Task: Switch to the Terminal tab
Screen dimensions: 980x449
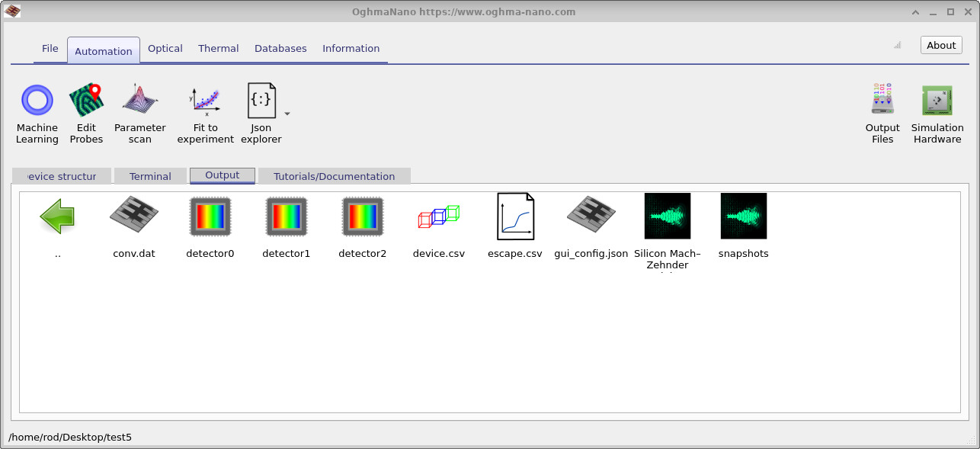Action: point(149,175)
